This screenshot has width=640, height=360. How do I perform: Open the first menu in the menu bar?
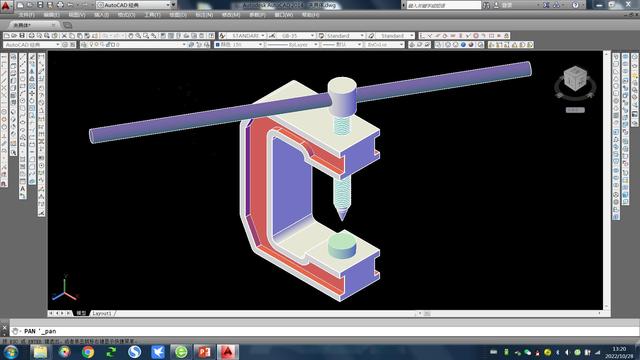(x=27, y=15)
